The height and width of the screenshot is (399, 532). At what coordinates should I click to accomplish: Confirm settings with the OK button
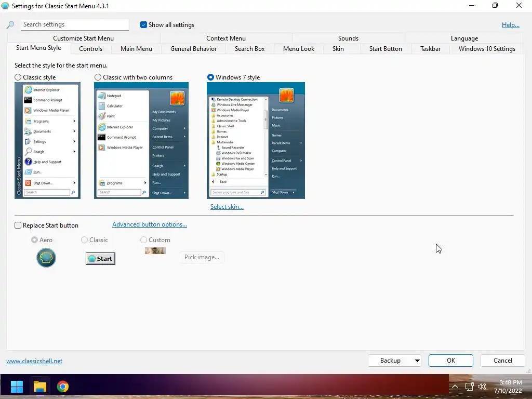click(x=451, y=361)
